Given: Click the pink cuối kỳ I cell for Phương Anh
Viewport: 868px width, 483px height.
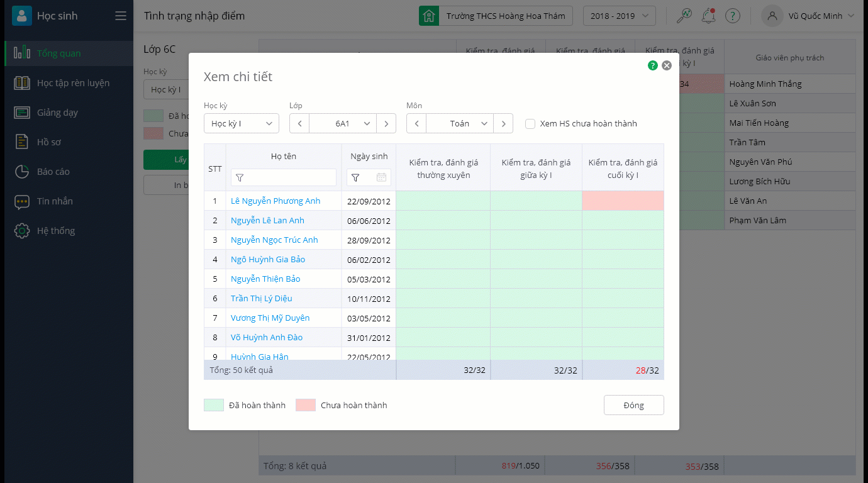Looking at the screenshot, I should [x=623, y=201].
